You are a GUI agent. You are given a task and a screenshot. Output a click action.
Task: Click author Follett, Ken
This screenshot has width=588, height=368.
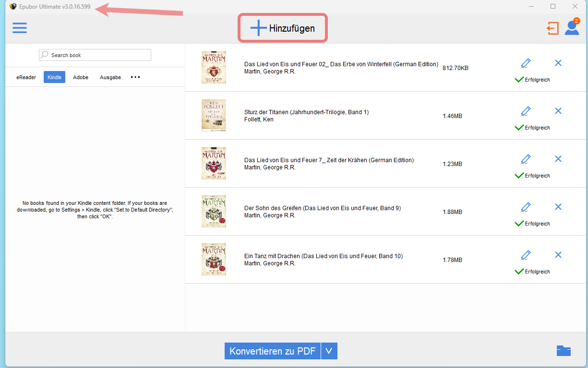[259, 119]
